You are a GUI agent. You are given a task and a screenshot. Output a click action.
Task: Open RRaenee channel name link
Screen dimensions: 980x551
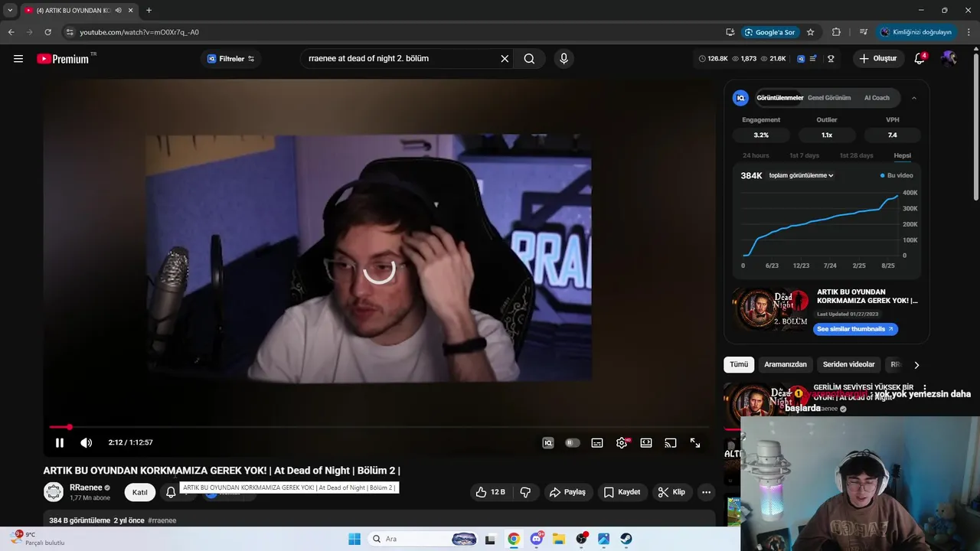point(86,487)
